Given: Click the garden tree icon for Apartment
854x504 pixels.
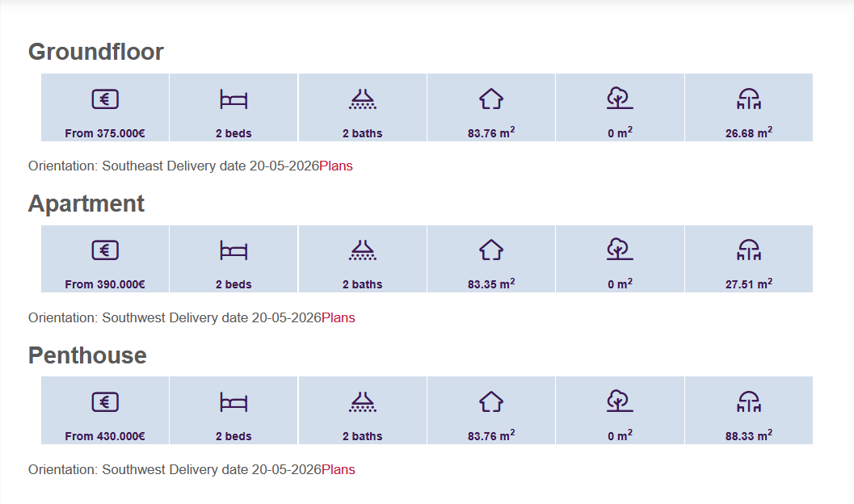Looking at the screenshot, I should (x=620, y=250).
